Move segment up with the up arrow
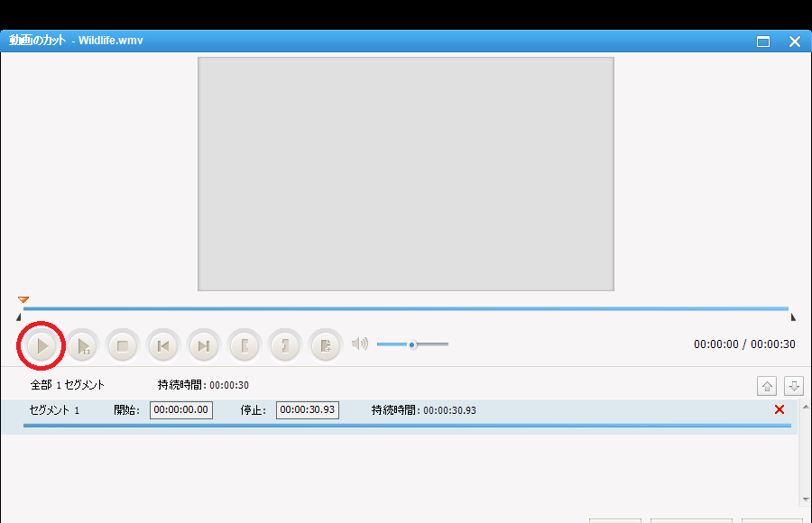Image resolution: width=812 pixels, height=523 pixels. (767, 386)
